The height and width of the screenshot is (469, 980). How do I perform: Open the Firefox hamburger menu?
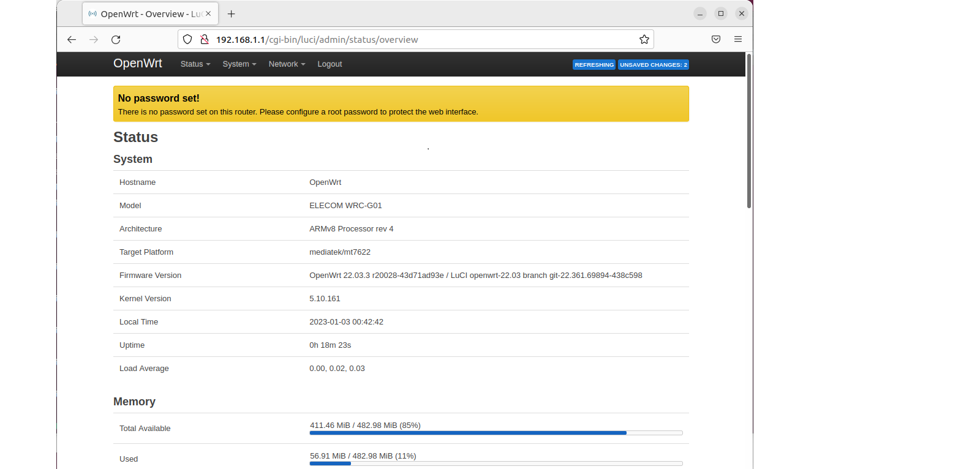[738, 39]
